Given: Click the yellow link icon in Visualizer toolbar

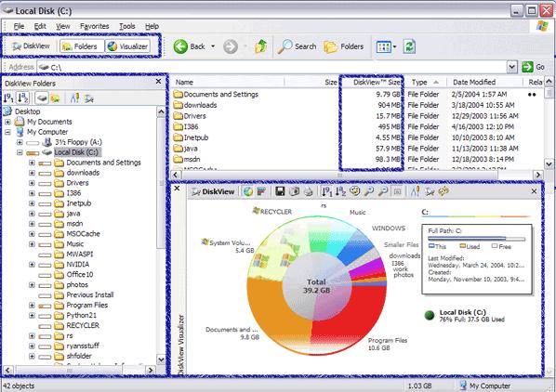Looking at the screenshot, I should [x=443, y=191].
